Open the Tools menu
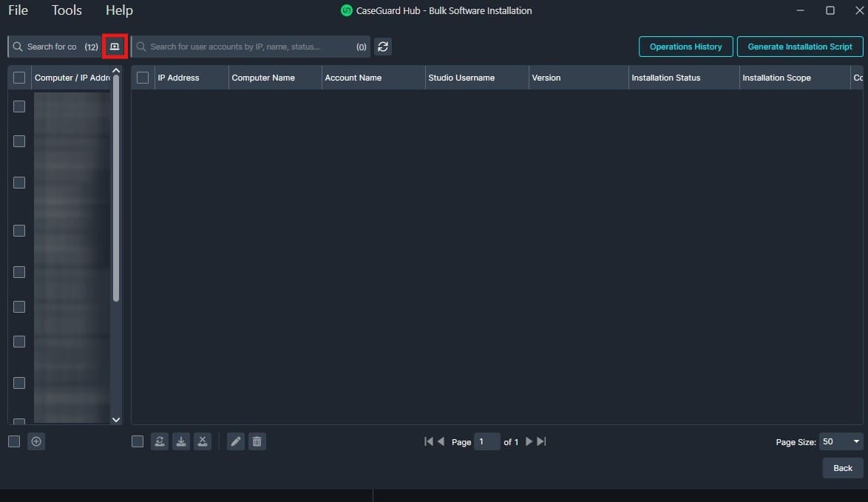Viewport: 868px width, 502px height. click(x=67, y=10)
